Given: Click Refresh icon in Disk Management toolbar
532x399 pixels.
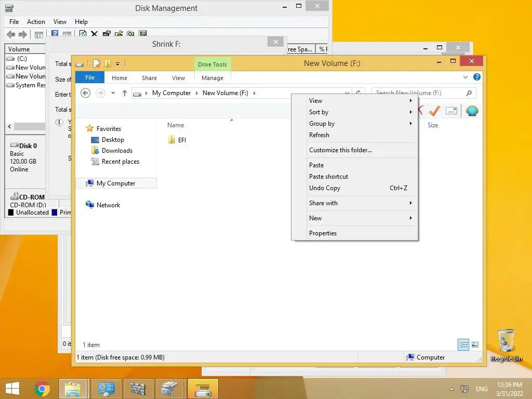Looking at the screenshot, I should [83, 34].
